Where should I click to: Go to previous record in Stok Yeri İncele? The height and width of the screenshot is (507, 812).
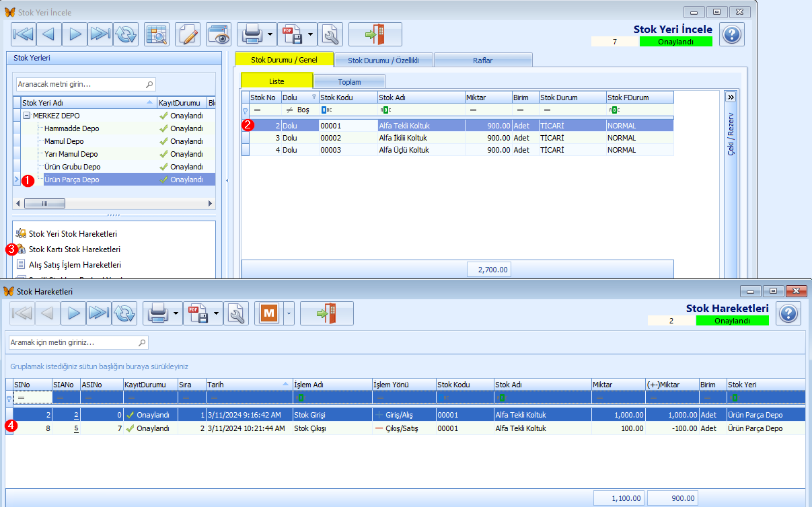(x=49, y=34)
